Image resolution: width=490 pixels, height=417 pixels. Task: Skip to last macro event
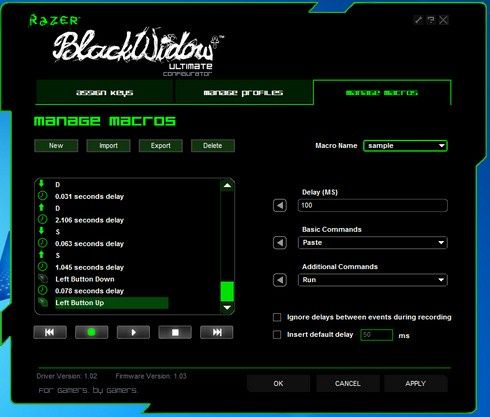click(217, 332)
